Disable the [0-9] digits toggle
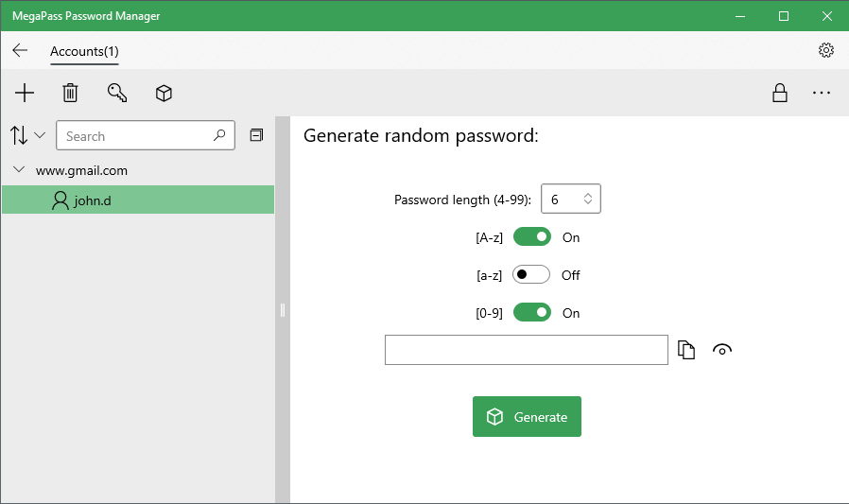Viewport: 849px width, 504px height. (x=531, y=313)
